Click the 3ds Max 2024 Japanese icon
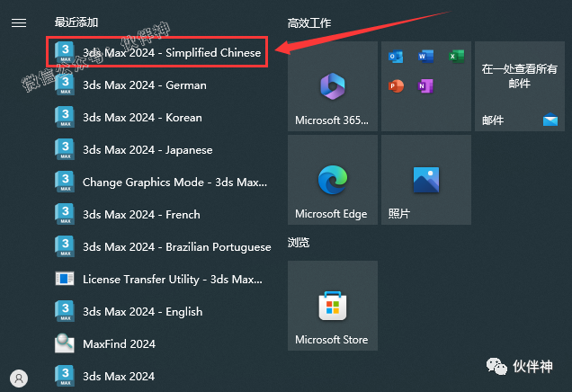Viewport: 572px width, 392px height. [65, 150]
